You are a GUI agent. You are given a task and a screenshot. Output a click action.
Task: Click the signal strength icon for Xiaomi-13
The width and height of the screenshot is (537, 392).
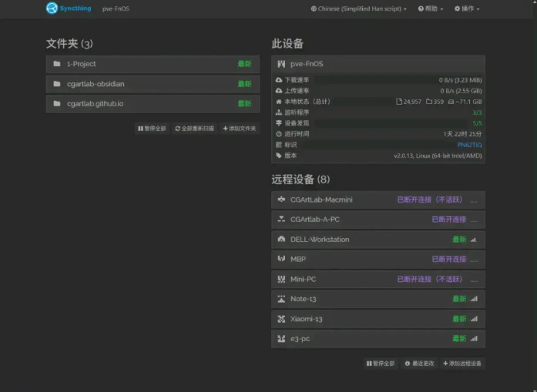(474, 319)
